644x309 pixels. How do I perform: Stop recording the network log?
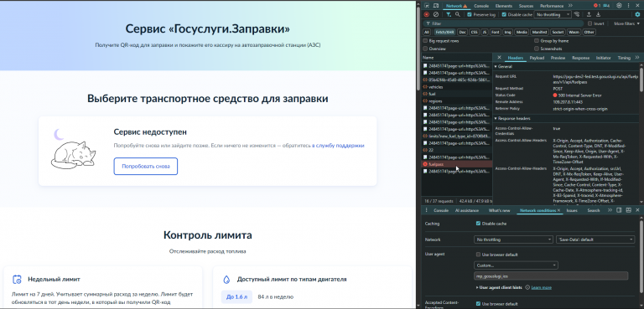tap(427, 14)
